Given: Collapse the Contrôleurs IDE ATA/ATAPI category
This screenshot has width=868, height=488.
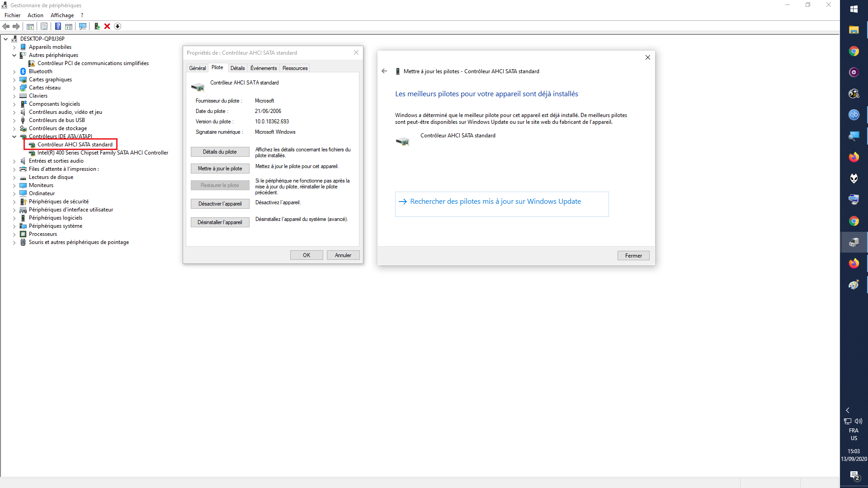Looking at the screenshot, I should (14, 136).
